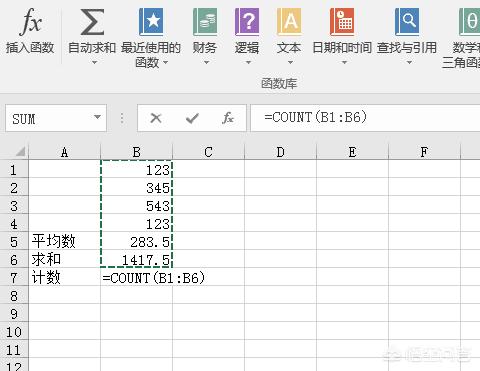Click cell B4 containing 123
The image size is (480, 371).
[136, 224]
